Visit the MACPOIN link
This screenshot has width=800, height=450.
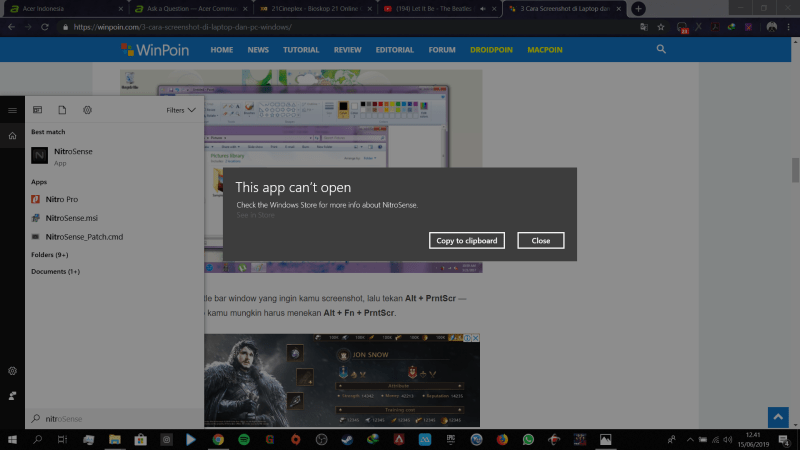(x=545, y=49)
